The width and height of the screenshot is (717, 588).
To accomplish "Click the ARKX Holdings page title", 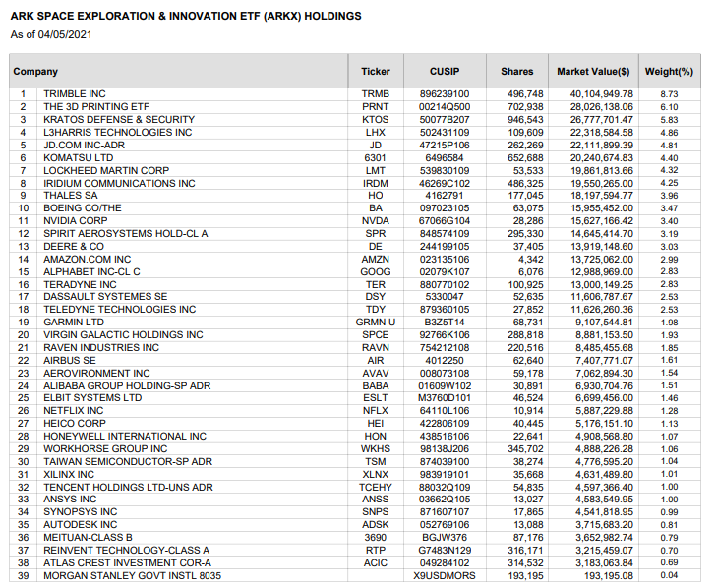I will 186,16.
